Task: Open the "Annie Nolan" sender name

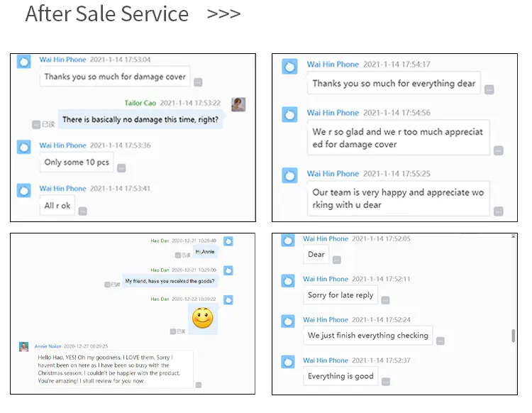Action: click(x=48, y=346)
